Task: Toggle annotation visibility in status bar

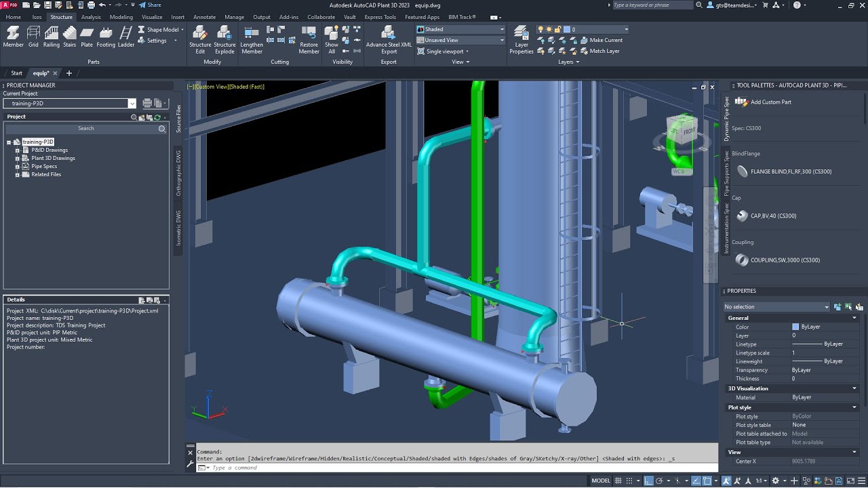Action: click(x=726, y=481)
